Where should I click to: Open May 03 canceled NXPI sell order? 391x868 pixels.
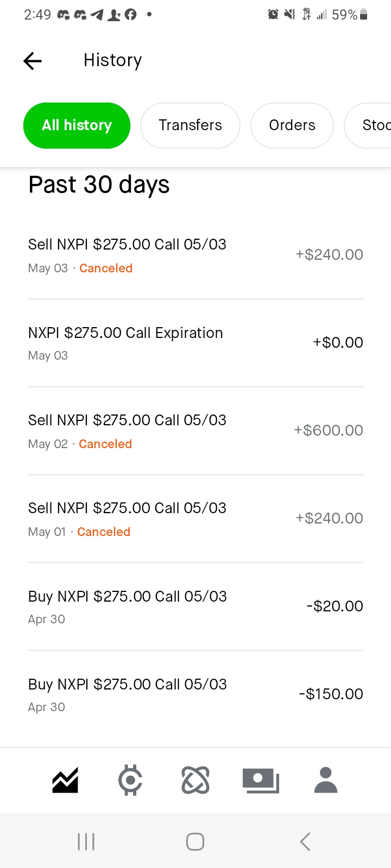pos(195,255)
